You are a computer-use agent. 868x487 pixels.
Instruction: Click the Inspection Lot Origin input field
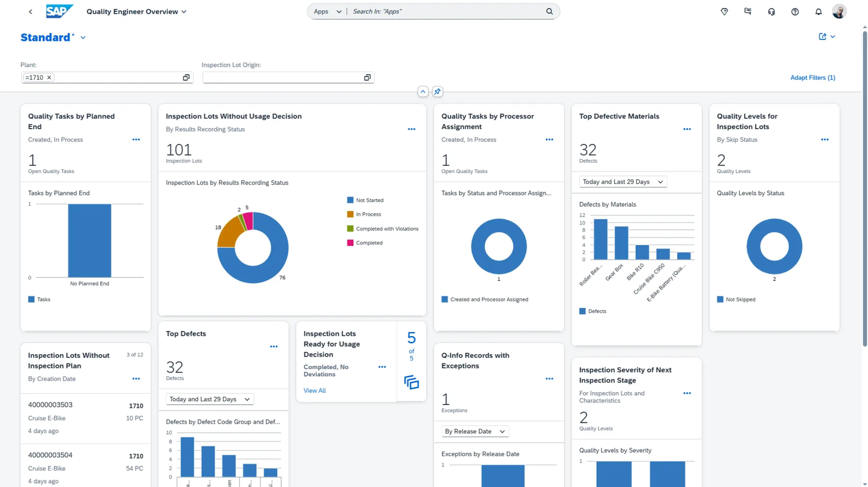click(282, 78)
